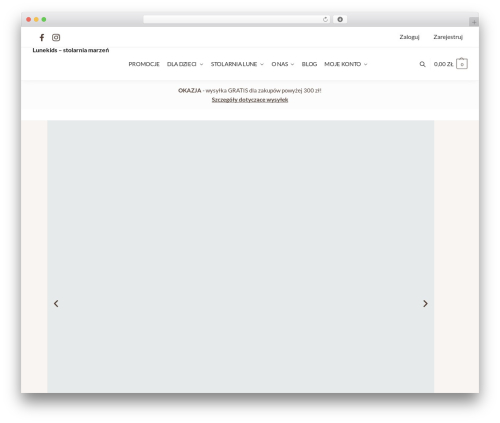Expand the O NAS submenu chevron
This screenshot has width=500, height=423.
point(292,64)
